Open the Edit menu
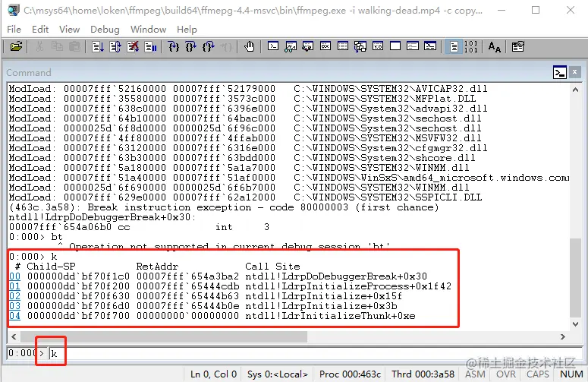This screenshot has width=588, height=382. coord(40,30)
